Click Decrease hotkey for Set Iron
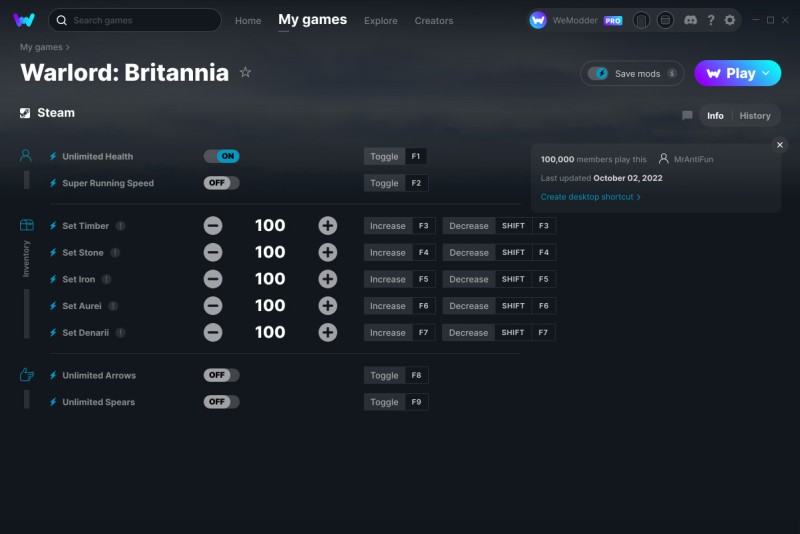800x534 pixels. coord(499,279)
